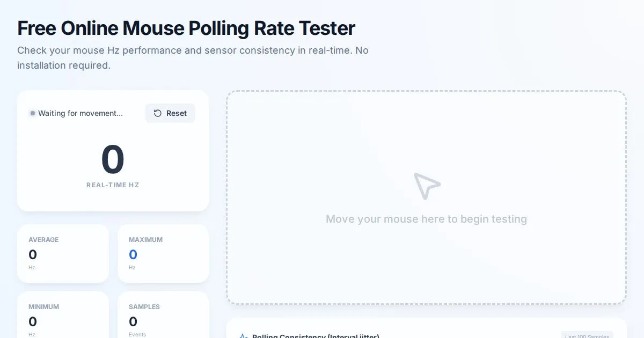Click the subtitle description under the title
Image resolution: width=644 pixels, height=338 pixels.
pos(193,58)
